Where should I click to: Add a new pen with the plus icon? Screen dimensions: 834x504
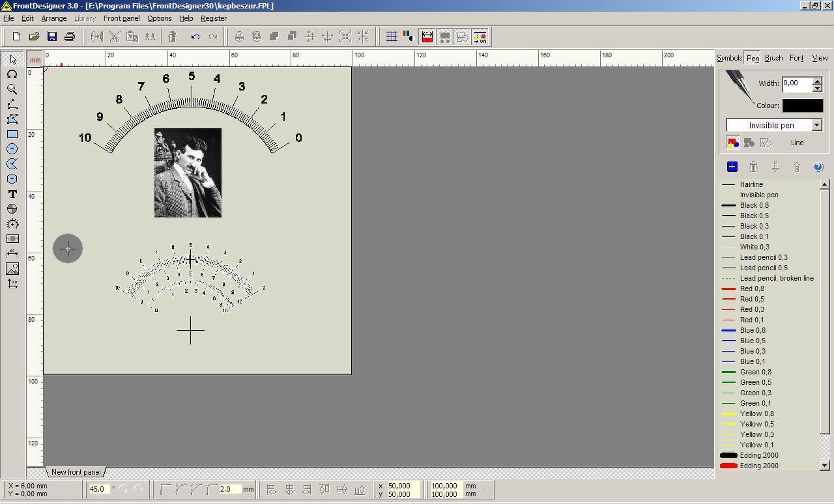[732, 167]
